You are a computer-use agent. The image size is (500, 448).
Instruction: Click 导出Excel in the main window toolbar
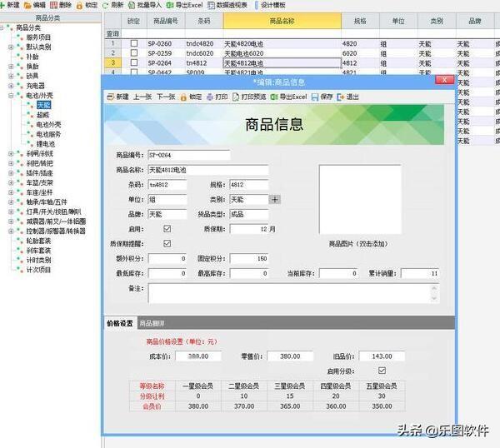(x=185, y=5)
